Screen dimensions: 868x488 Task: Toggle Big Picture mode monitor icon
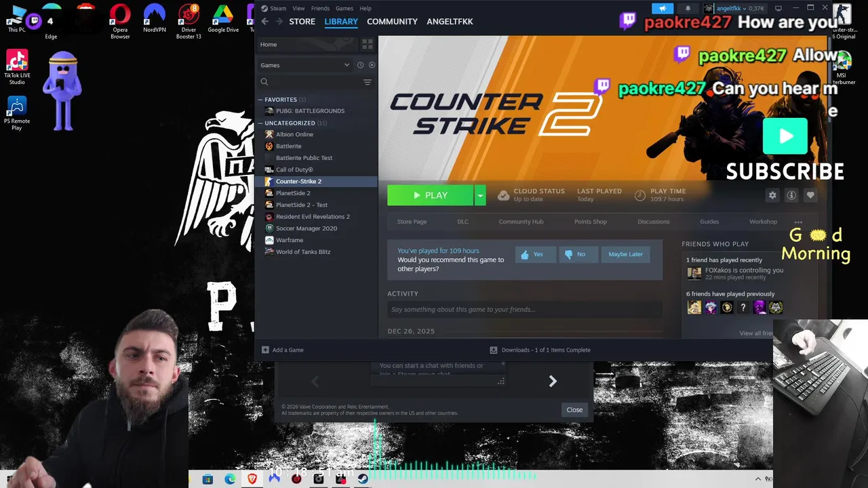(778, 8)
